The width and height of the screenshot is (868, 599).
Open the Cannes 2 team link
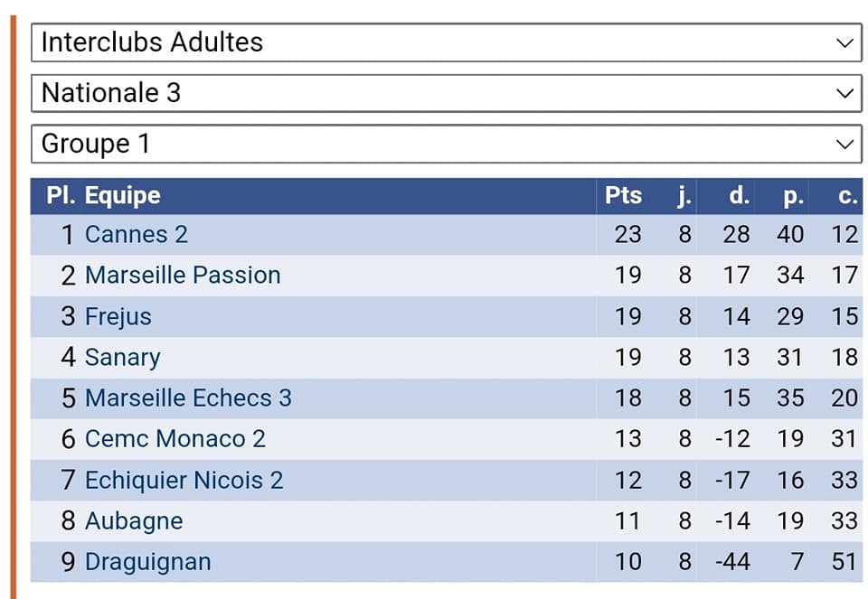tap(136, 235)
